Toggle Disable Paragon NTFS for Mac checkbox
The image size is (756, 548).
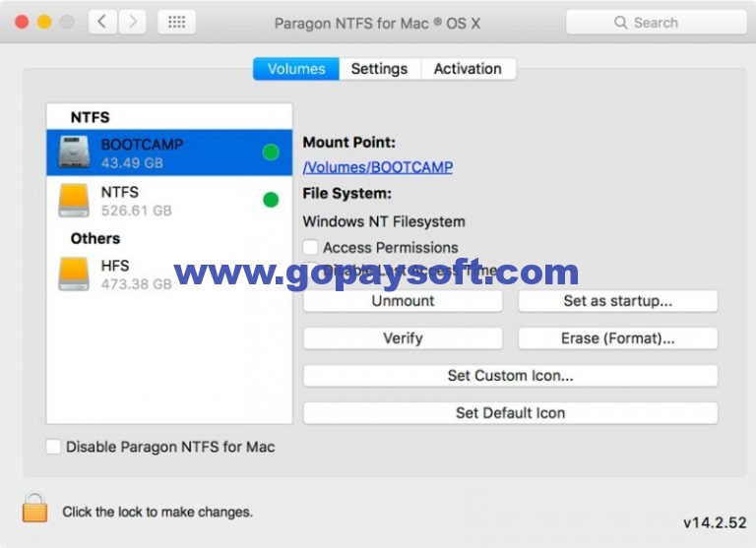53,447
